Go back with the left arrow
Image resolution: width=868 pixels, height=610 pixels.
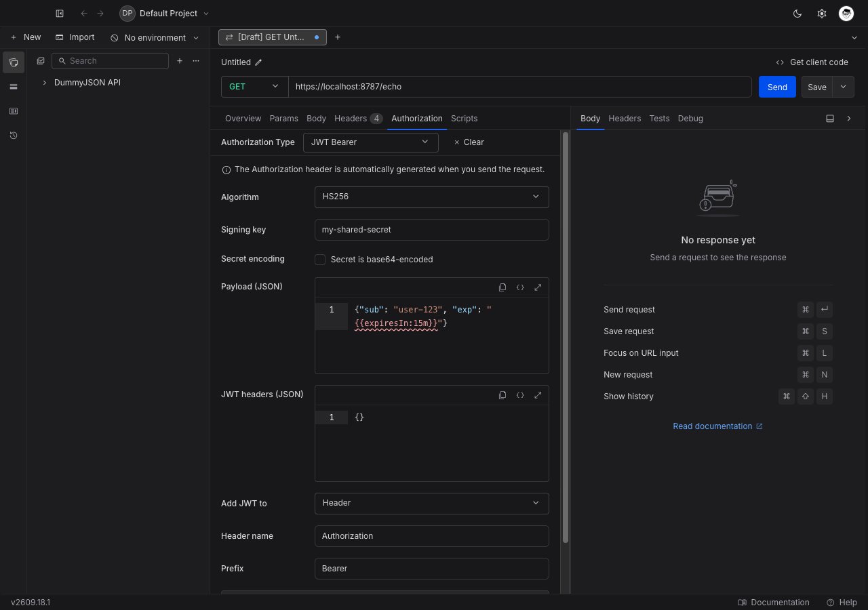(x=84, y=14)
